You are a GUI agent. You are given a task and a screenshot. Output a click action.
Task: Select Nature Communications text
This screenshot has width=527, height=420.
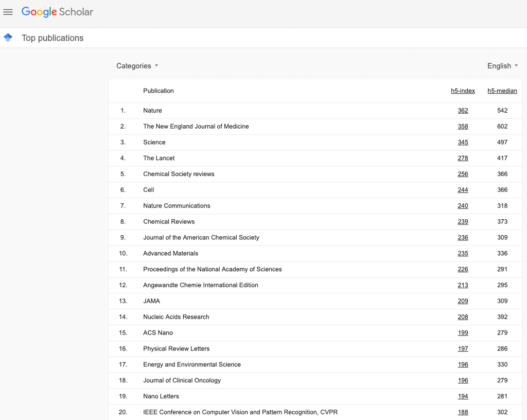tap(177, 206)
